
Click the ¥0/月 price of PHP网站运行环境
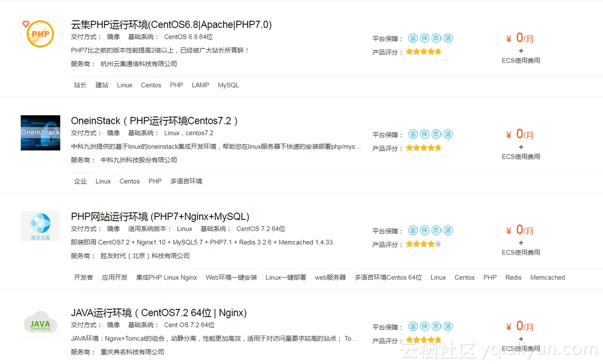click(x=520, y=230)
